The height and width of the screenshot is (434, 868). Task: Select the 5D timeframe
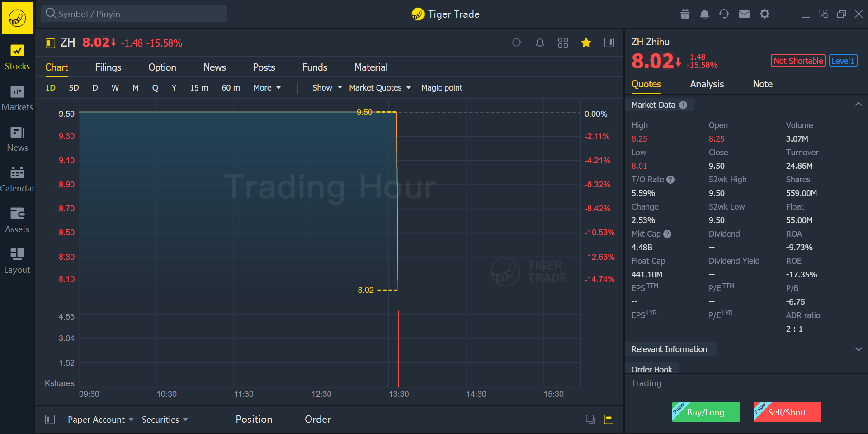point(74,88)
